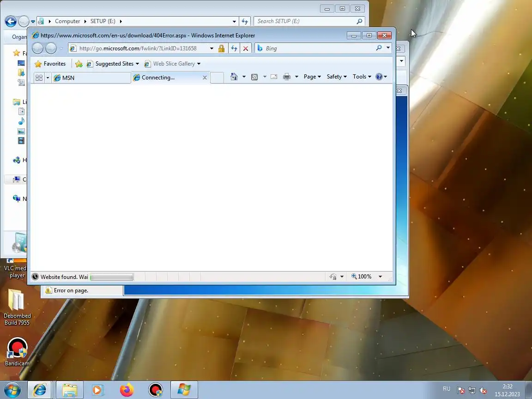Click the security lock icon in address bar
Image resolution: width=532 pixels, height=399 pixels.
[221, 48]
